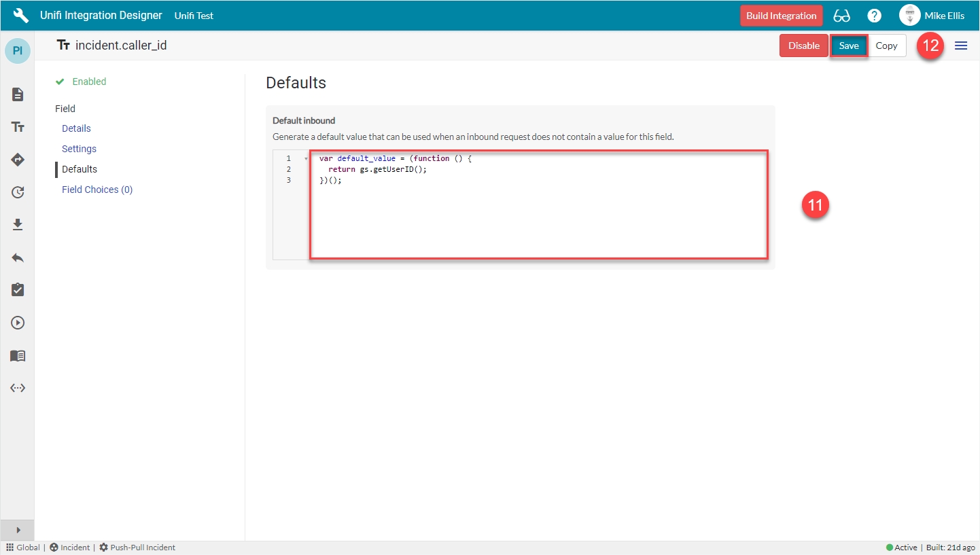980x555 pixels.
Task: Fold the code at line 1 arrow
Action: 306,159
